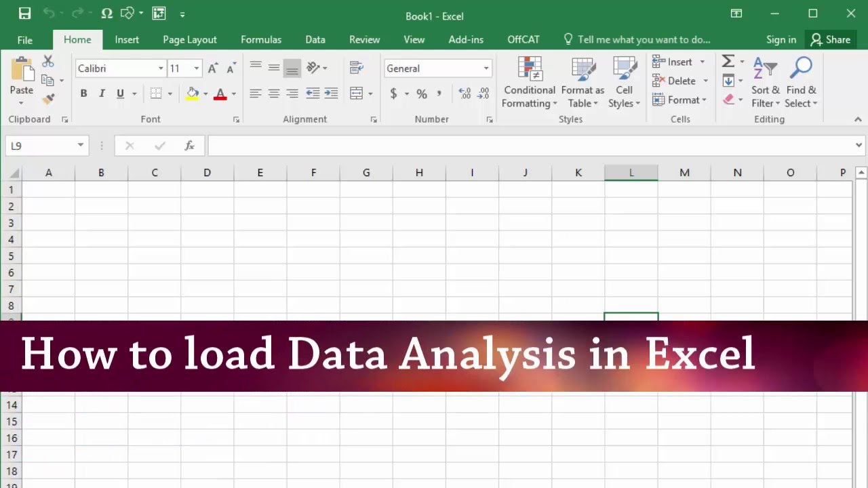Save the workbook using floppy icon

(x=24, y=14)
